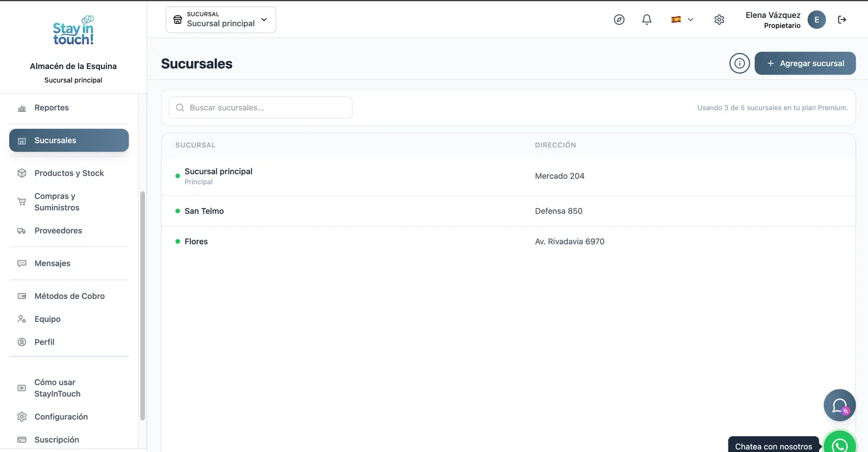Open Mensajes section
The width and height of the screenshot is (868, 452).
click(x=69, y=263)
